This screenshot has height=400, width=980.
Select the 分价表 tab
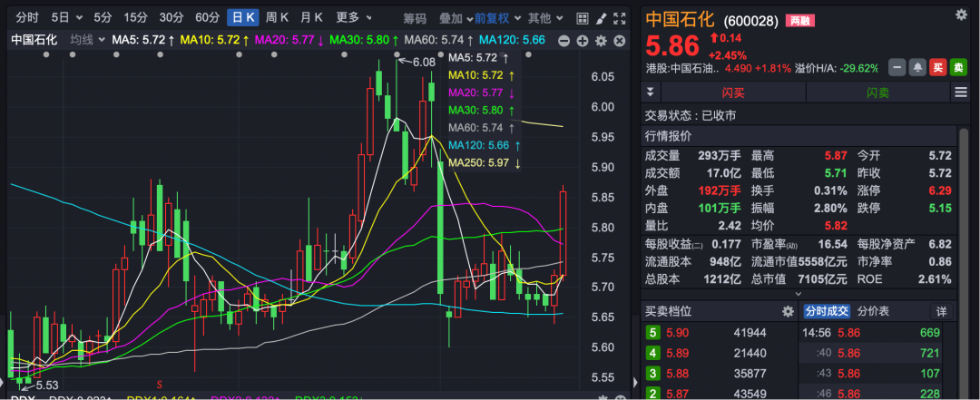tap(873, 311)
